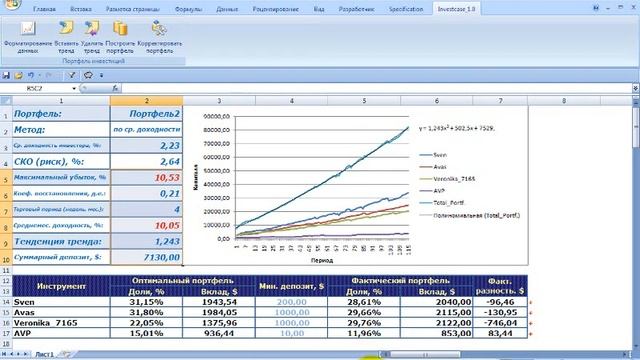Click the vertical scrollbar thumb
Viewport: 640px width, 360px height.
tap(636, 127)
